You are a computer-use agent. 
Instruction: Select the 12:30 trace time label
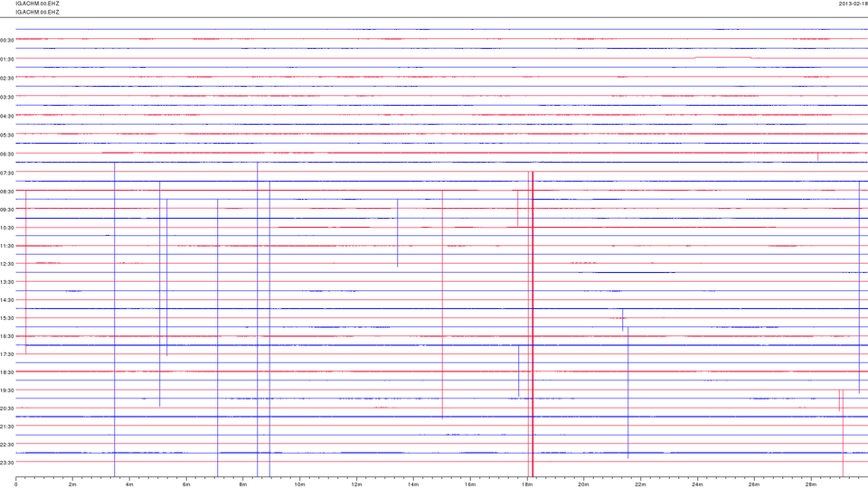point(7,264)
